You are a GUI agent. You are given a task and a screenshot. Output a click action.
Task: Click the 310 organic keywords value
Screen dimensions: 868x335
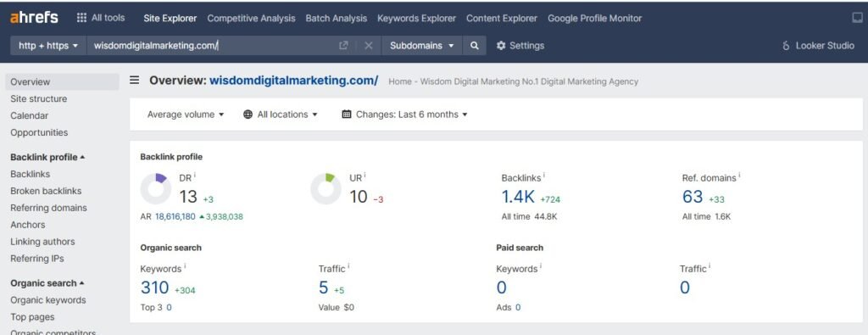(x=154, y=288)
